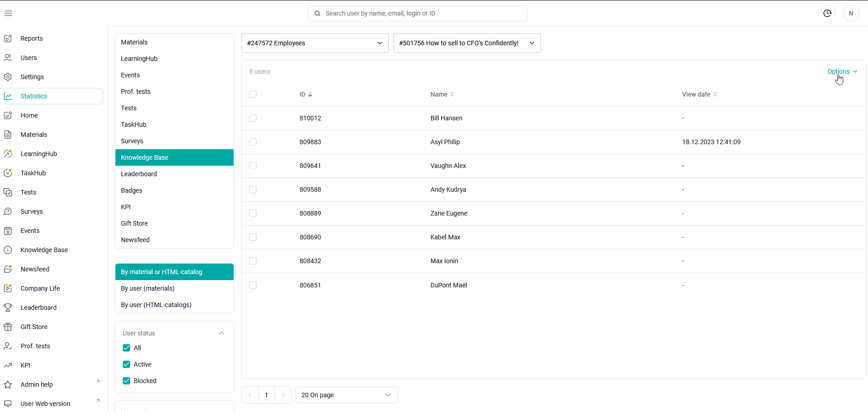Go to previous page arrow
The image size is (868, 411).
[x=250, y=395]
